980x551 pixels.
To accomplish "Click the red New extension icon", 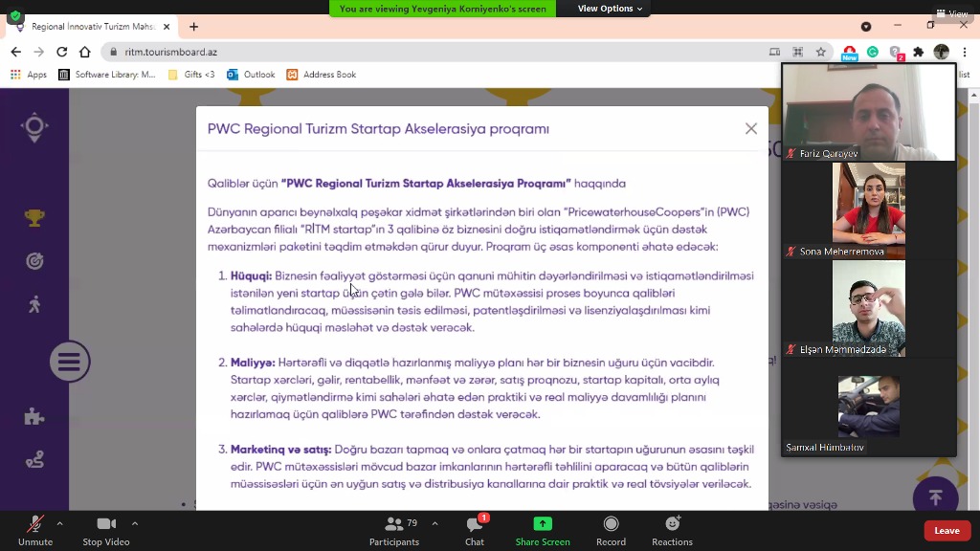I will pyautogui.click(x=850, y=53).
